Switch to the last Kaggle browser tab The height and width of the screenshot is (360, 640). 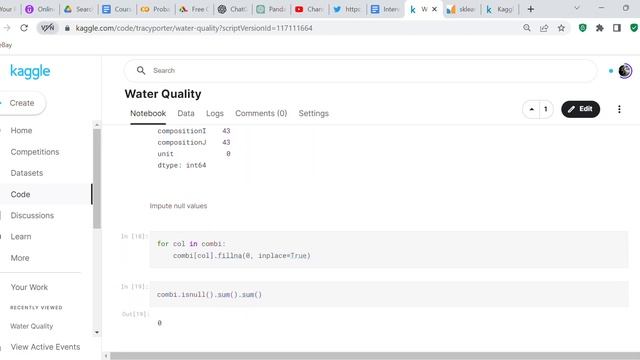499,9
